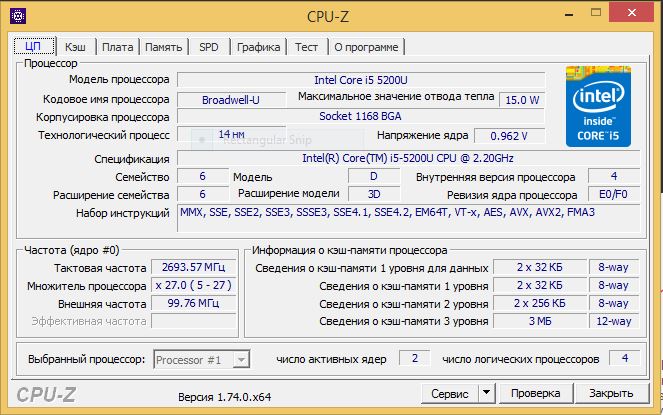The image size is (663, 415).
Task: Click the Выбранный процессор label
Action: (x=87, y=359)
